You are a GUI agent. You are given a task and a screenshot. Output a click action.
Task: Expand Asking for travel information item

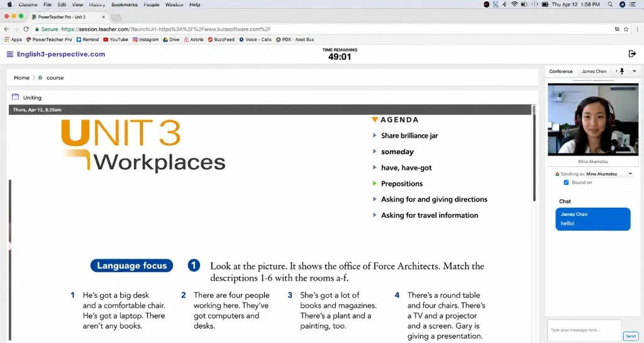click(374, 215)
